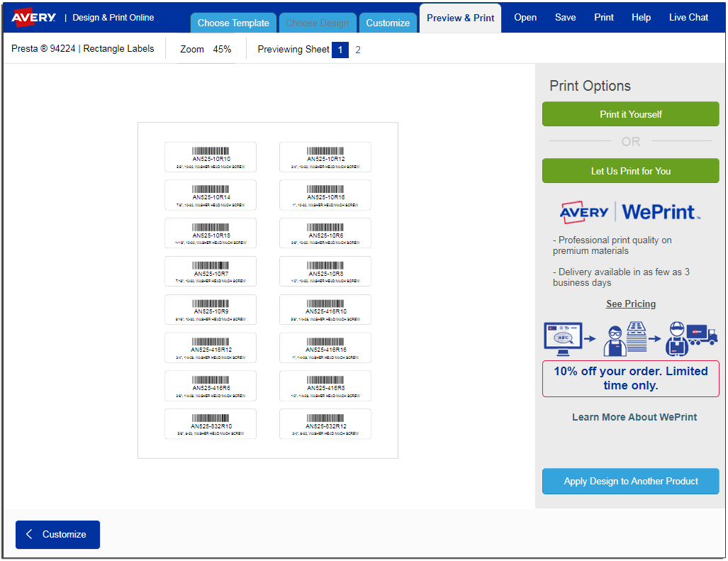The image size is (728, 561).
Task: Start a Live Chat session
Action: [x=688, y=18]
